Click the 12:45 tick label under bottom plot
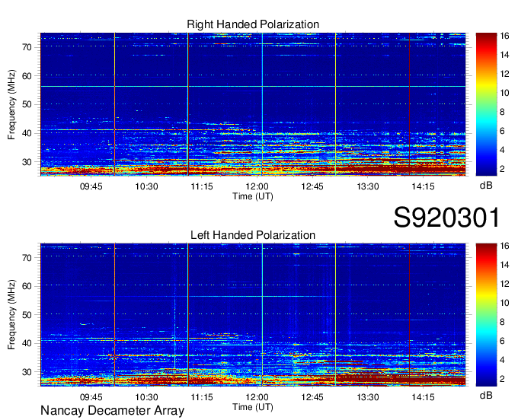 [312, 397]
